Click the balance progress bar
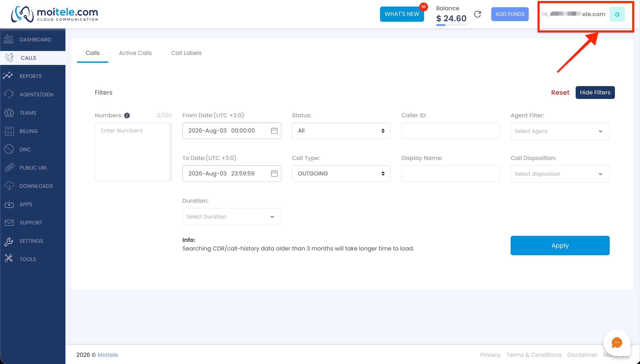Viewport: 640px width, 364px height. (x=451, y=25)
